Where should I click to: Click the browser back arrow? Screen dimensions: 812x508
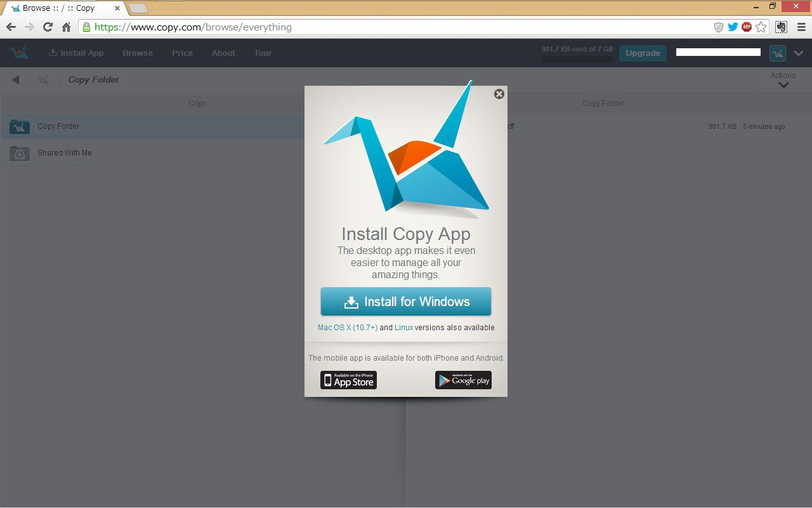pos(11,27)
